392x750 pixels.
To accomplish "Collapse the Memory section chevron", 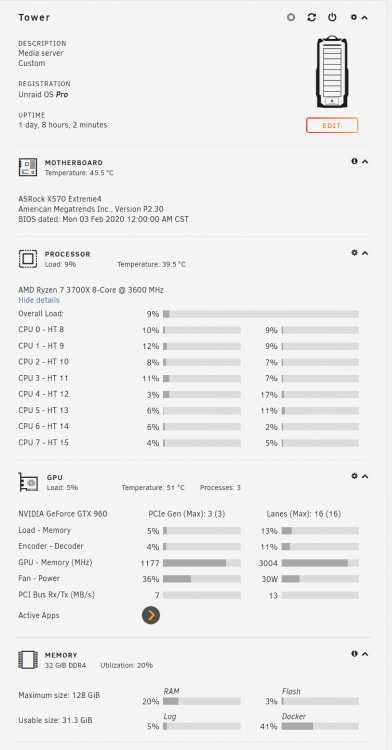I will [x=365, y=654].
